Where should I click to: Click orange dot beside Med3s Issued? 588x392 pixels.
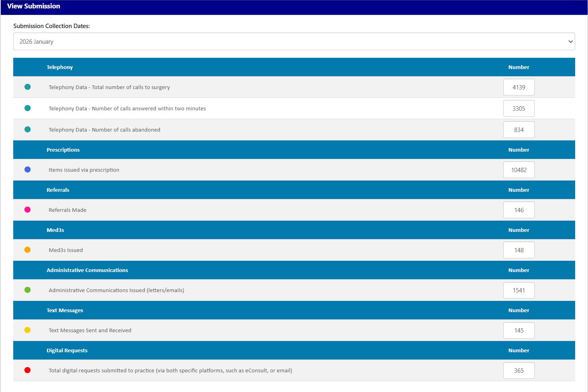(x=27, y=250)
